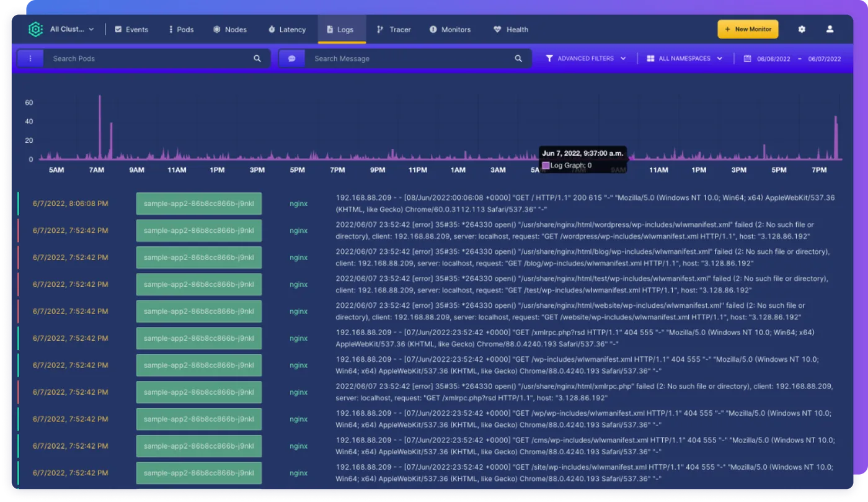The image size is (868, 502).
Task: Open the 404 log for GET /site/wp-includes
Action: pyautogui.click(x=585, y=473)
